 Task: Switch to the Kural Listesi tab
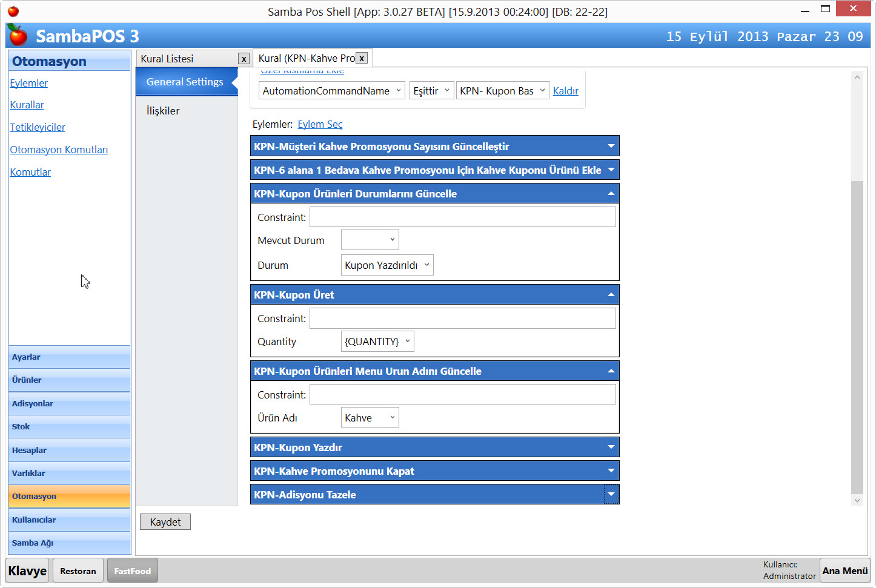(167, 59)
